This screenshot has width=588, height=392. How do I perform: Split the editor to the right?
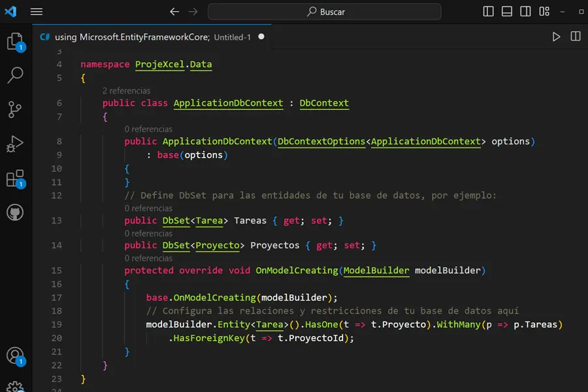coord(576,37)
